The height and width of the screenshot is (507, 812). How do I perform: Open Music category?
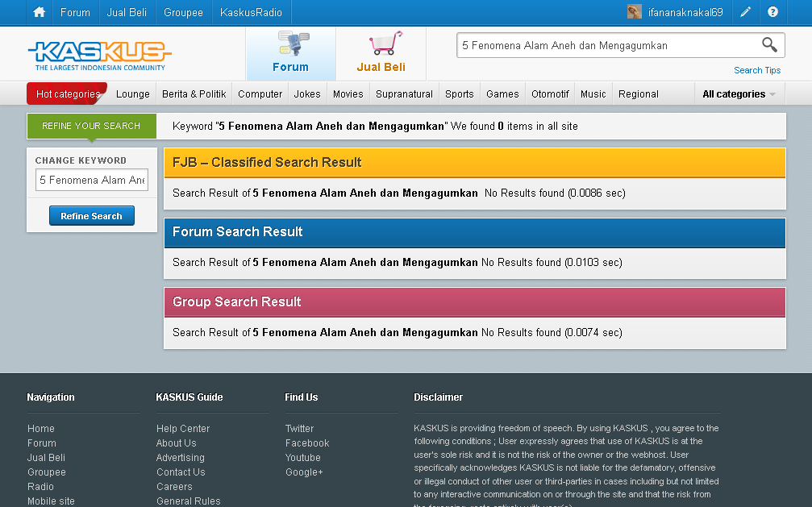[593, 94]
